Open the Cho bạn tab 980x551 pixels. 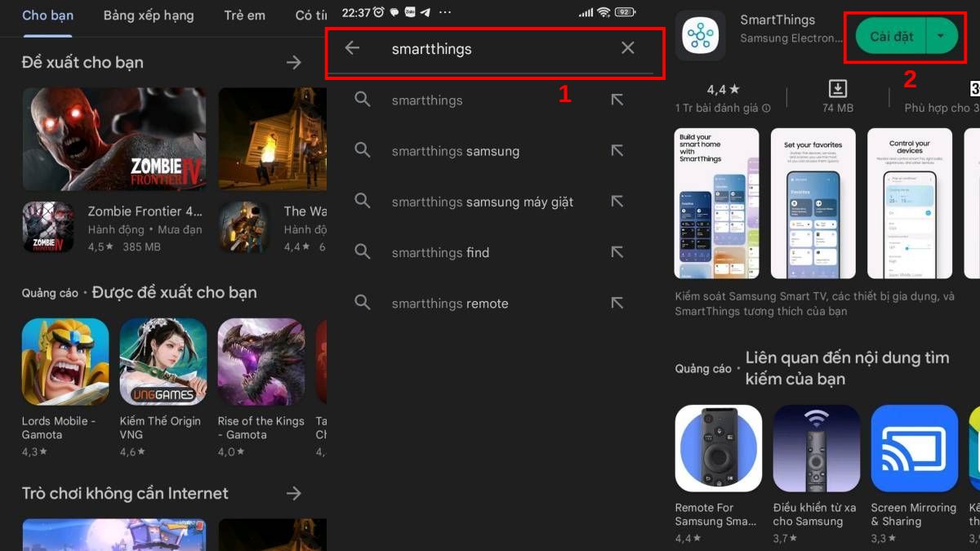pyautogui.click(x=47, y=16)
